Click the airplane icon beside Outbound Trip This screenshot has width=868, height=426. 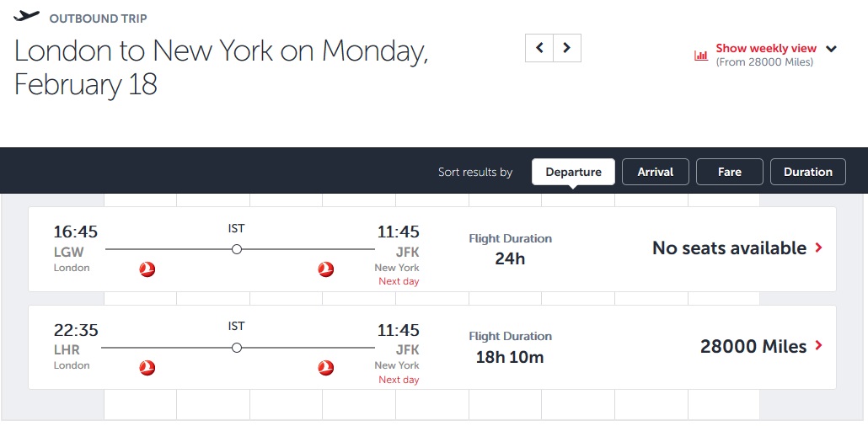(27, 17)
